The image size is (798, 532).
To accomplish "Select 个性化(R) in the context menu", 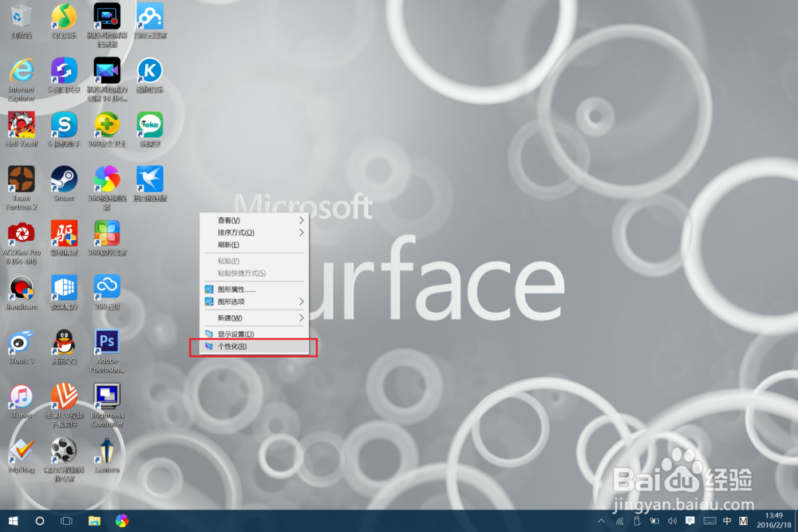I will pos(254,346).
